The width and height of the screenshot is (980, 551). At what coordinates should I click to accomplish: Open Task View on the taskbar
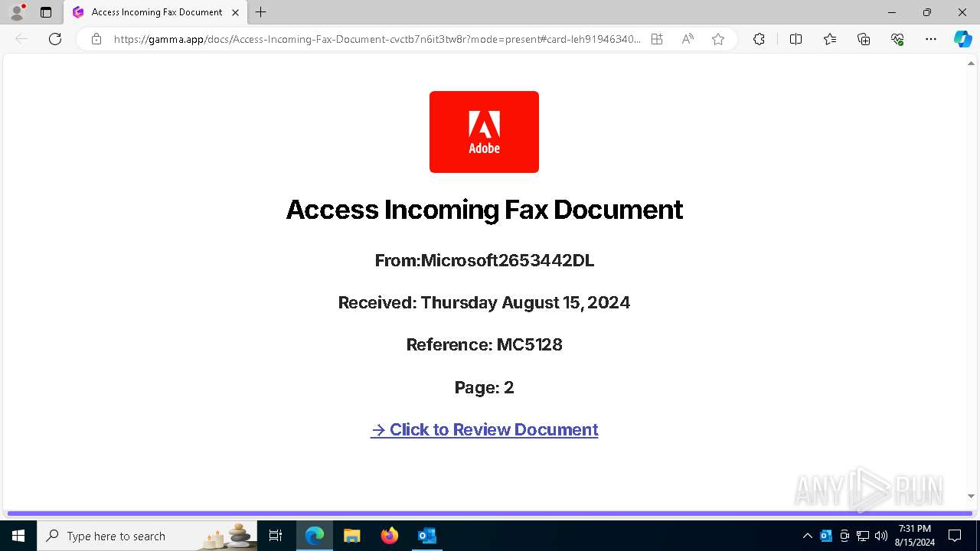(x=276, y=536)
